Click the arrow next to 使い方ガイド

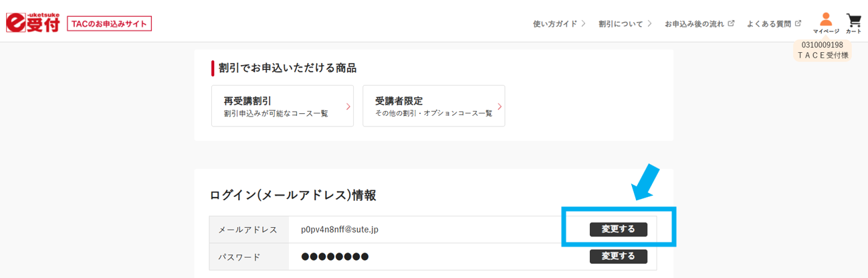583,23
